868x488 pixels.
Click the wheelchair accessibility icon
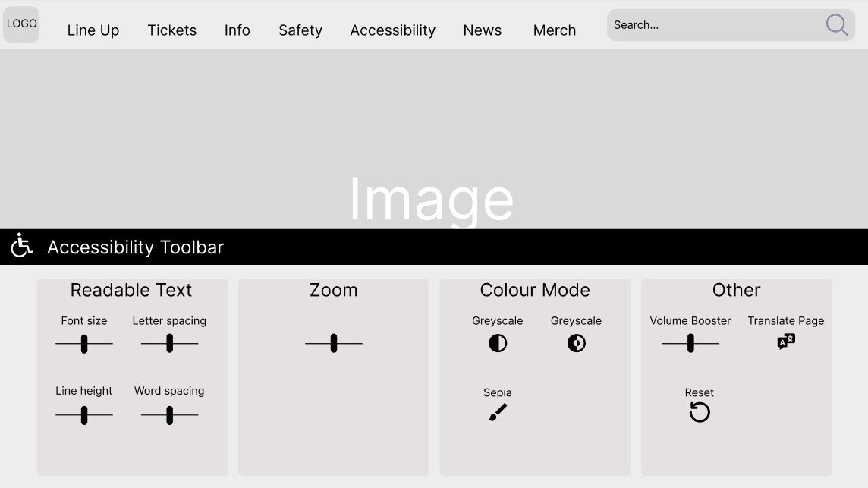click(21, 246)
